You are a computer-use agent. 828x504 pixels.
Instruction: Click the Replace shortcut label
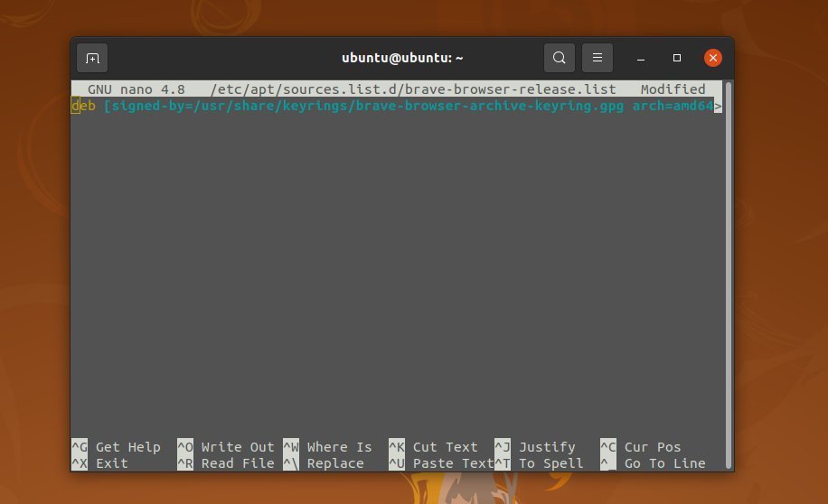click(334, 463)
